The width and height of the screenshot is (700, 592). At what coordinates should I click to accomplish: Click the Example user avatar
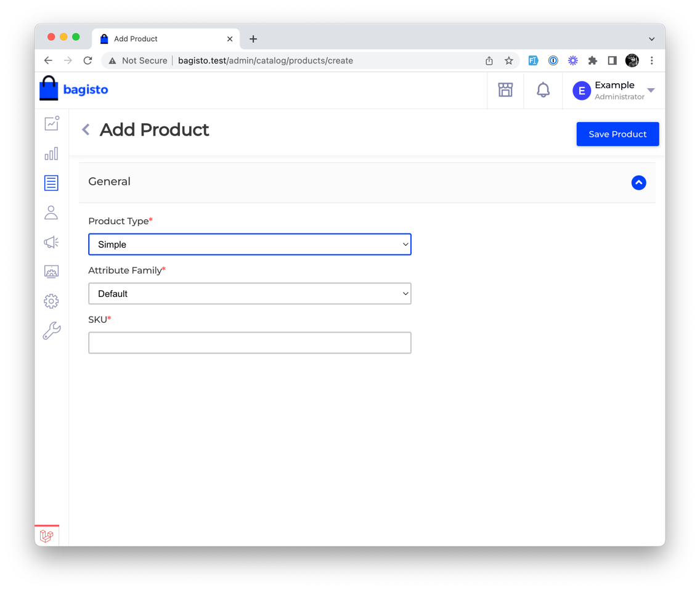tap(582, 91)
